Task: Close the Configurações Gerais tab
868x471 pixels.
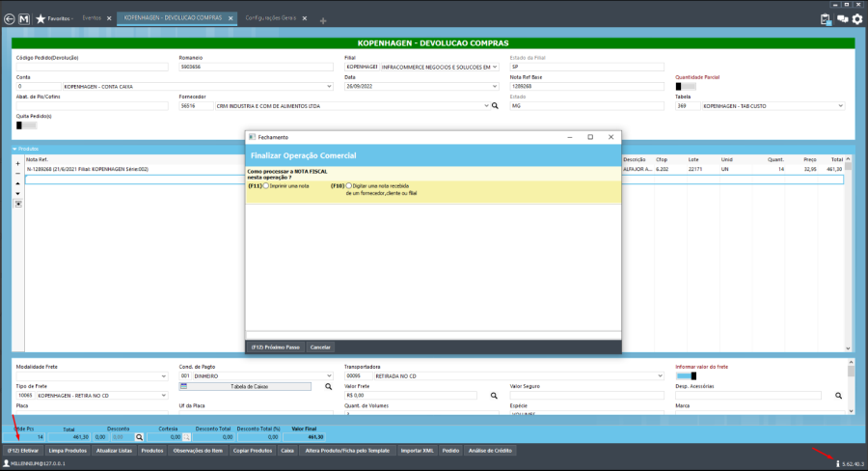Action: pyautogui.click(x=305, y=18)
